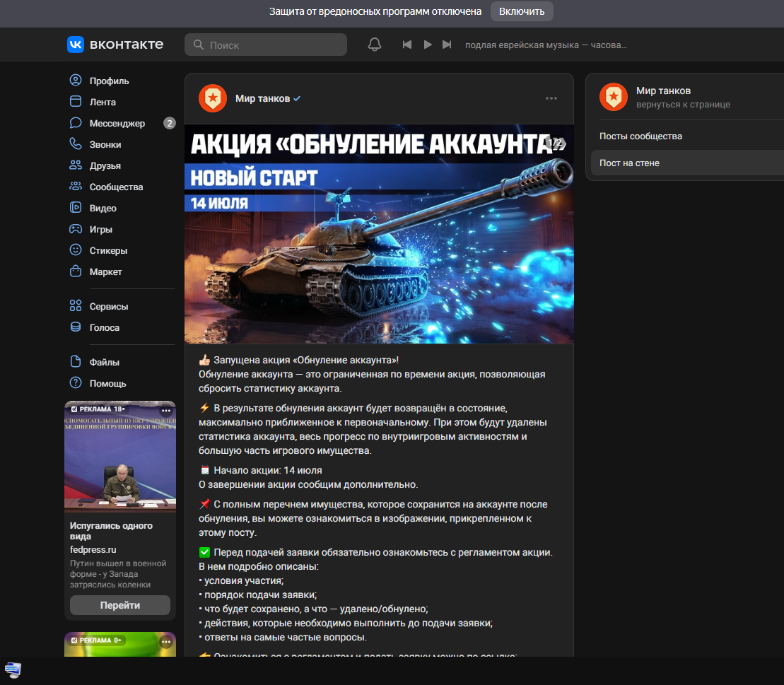This screenshot has width=784, height=685.
Task: Click the РЕКЛАМА 18+ ad label
Action: pos(98,409)
